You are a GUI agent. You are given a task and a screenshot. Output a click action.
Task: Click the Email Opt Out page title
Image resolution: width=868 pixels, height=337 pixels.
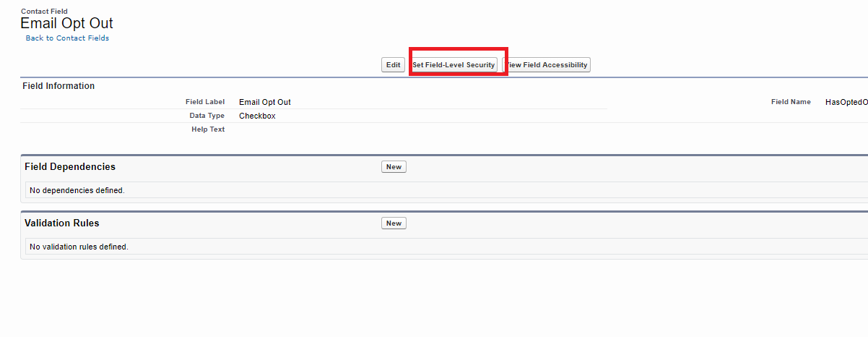point(66,23)
